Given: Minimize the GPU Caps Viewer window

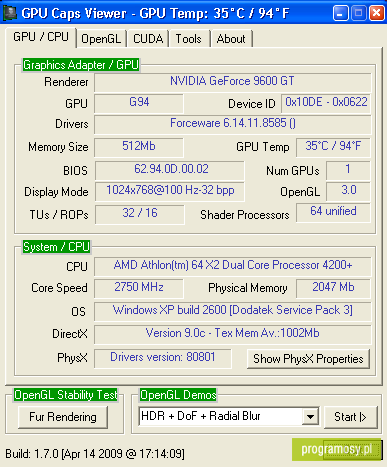Looking at the screenshot, I should [x=340, y=13].
